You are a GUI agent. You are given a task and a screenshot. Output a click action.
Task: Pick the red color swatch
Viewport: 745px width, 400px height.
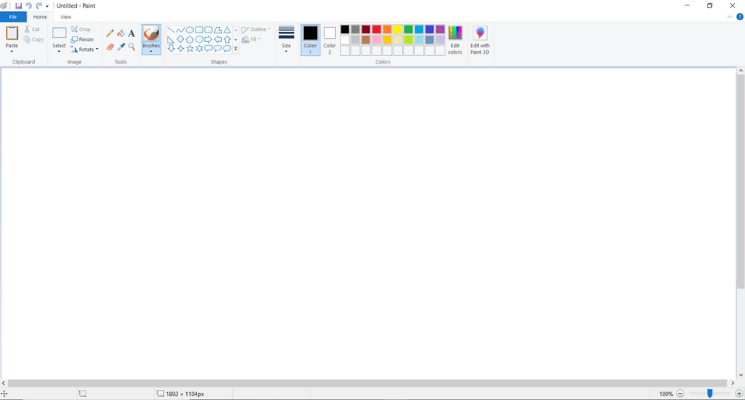pyautogui.click(x=376, y=30)
